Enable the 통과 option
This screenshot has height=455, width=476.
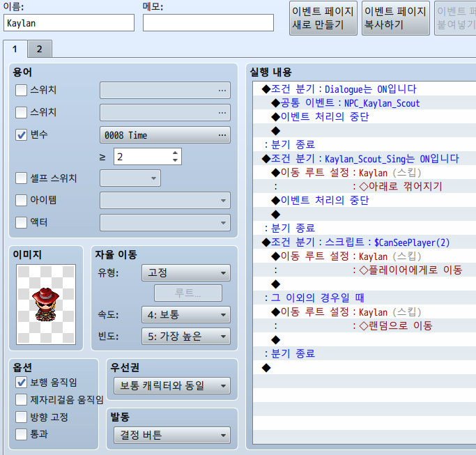(21, 434)
